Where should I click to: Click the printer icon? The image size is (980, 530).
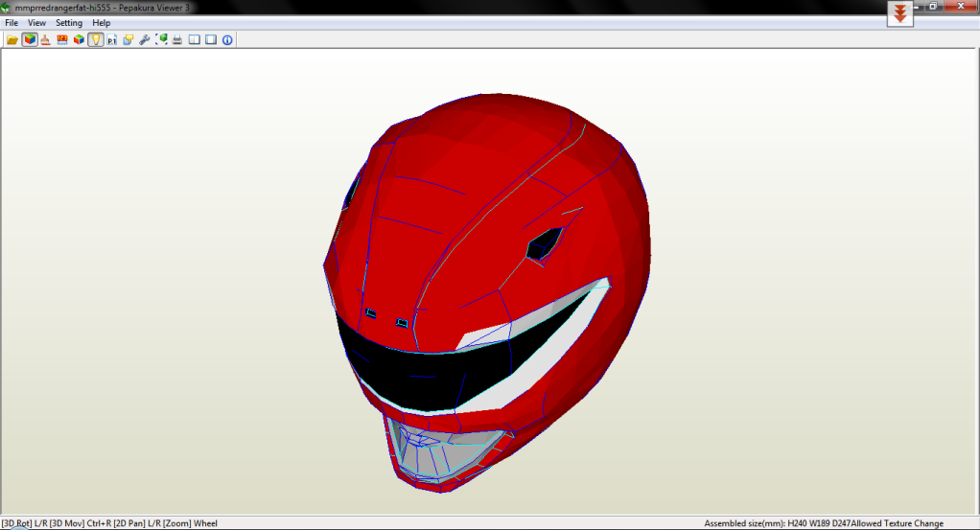(177, 40)
